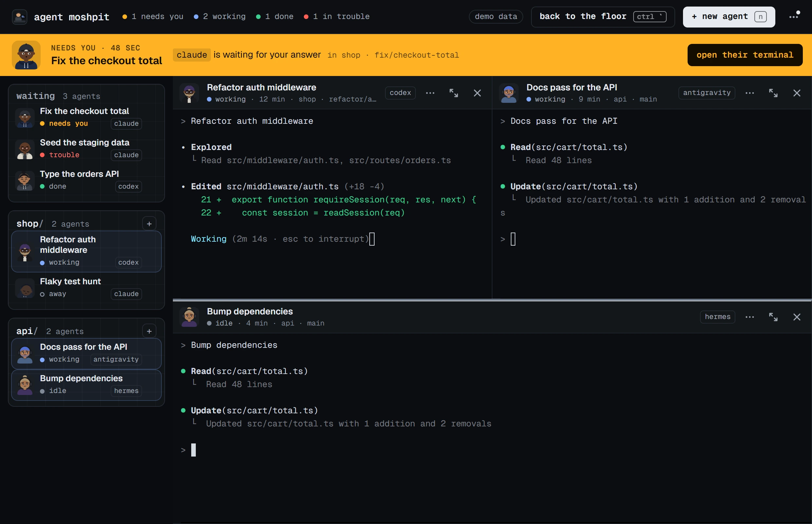The image size is (812, 524).
Task: Open more options for Refactor auth middleware
Action: coord(430,93)
